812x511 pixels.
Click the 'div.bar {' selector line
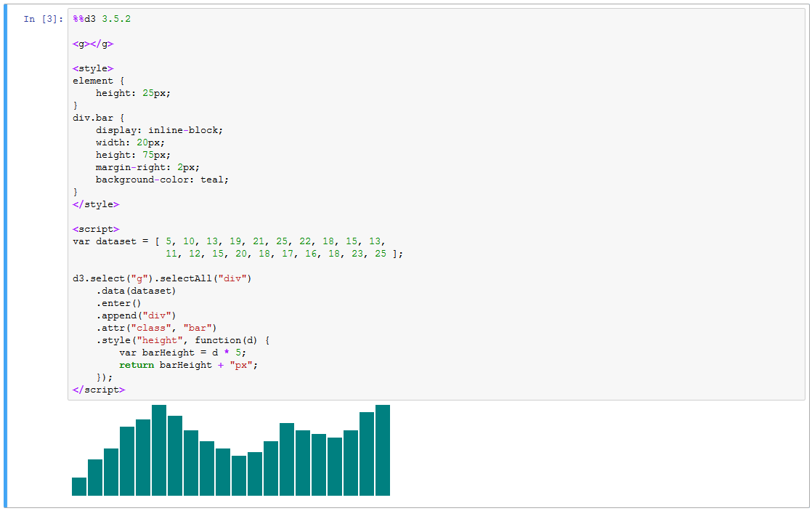98,118
